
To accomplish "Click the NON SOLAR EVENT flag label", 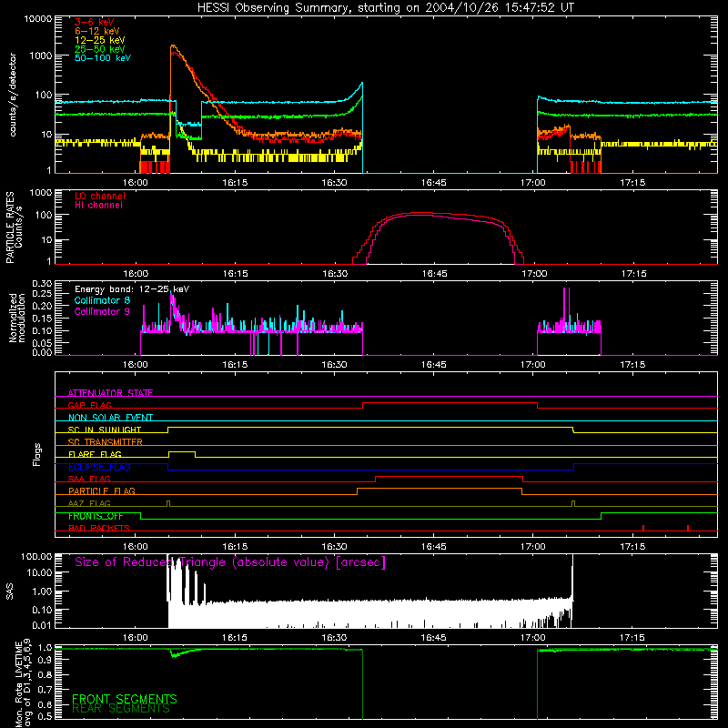I will (x=110, y=418).
